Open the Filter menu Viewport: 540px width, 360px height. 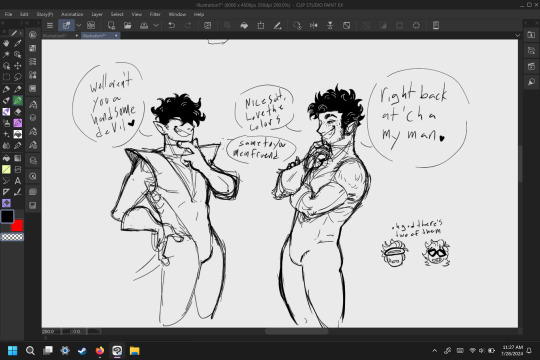[x=155, y=14]
